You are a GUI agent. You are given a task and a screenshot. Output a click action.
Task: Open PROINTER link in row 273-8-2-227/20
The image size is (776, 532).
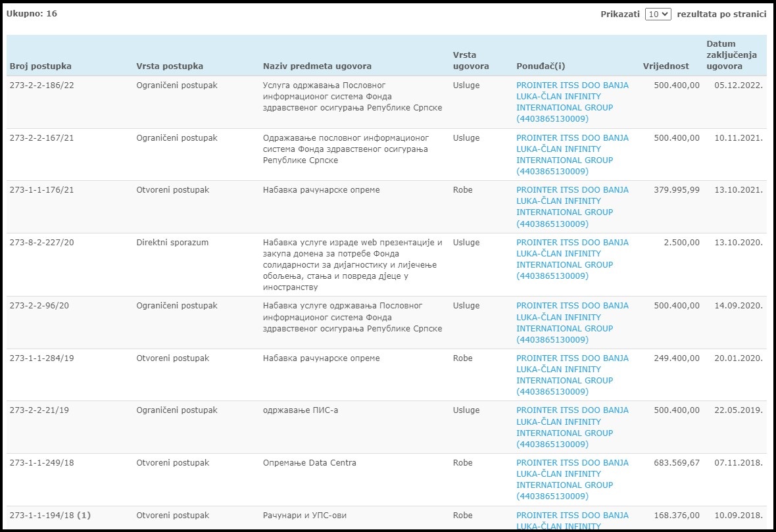pos(573,259)
